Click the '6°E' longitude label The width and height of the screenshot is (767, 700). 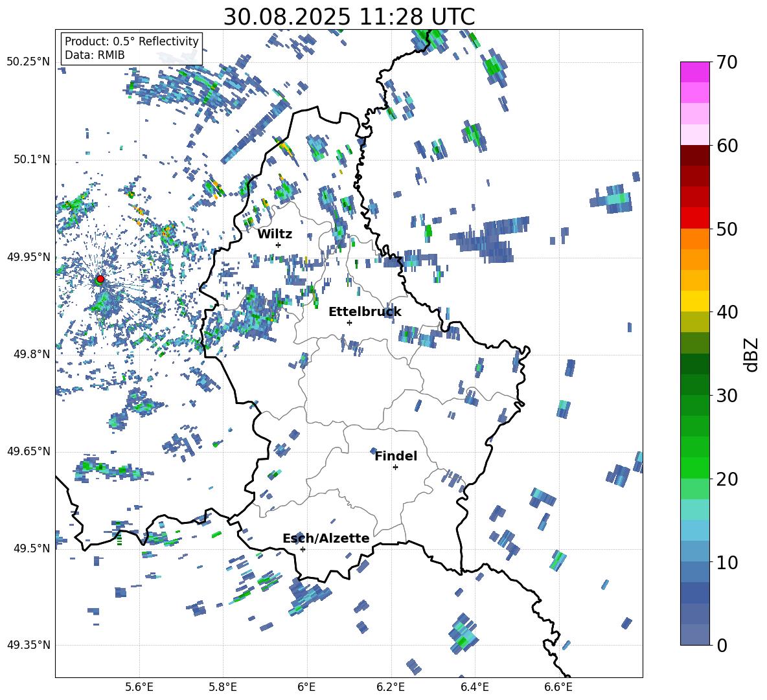point(306,687)
